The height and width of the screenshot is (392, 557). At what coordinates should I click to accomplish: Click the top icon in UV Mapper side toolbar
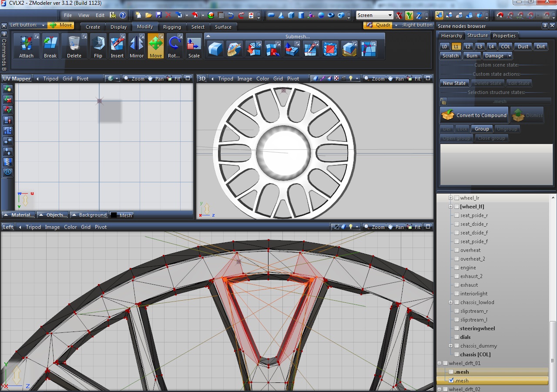click(8, 89)
